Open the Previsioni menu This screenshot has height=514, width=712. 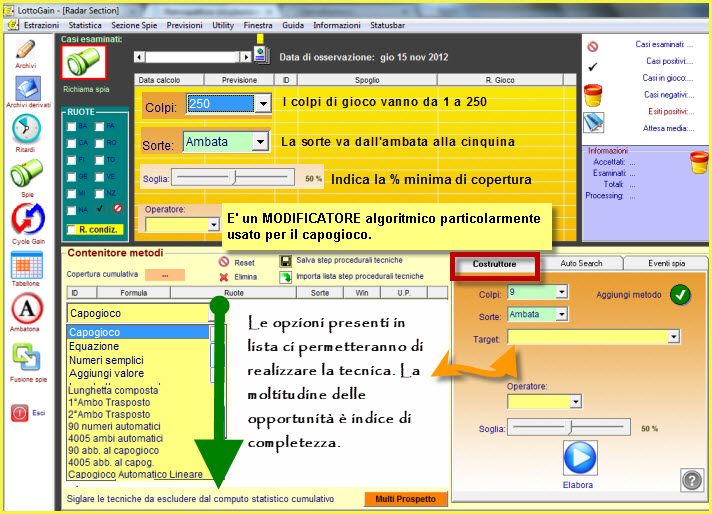pos(184,25)
